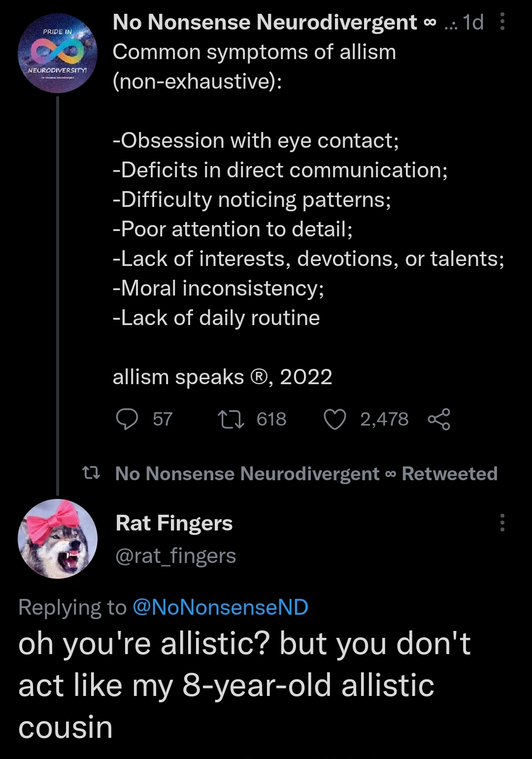Retweet the allism symptoms tweet

point(231,419)
